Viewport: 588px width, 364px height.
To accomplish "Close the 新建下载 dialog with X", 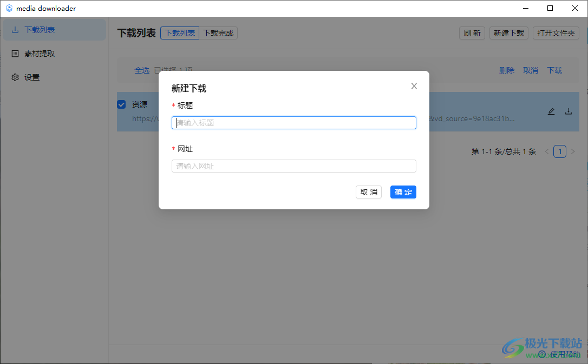I will pos(414,86).
